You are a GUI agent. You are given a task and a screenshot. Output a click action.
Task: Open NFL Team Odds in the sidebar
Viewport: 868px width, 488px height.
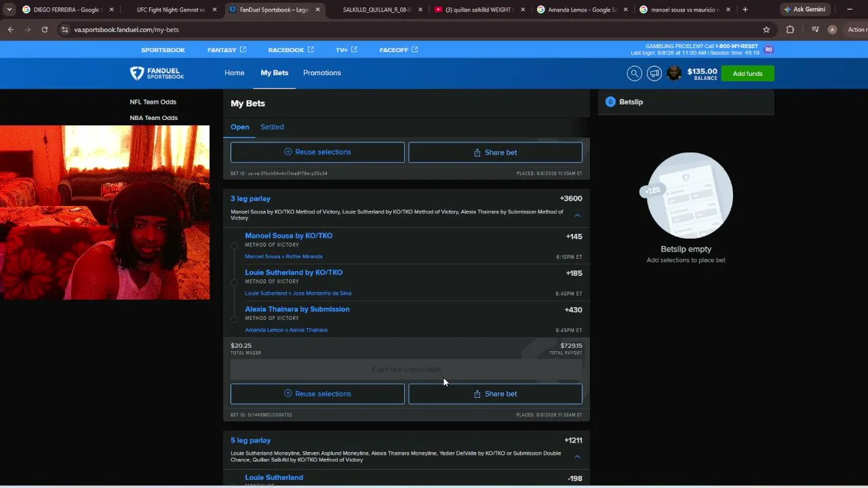click(153, 102)
